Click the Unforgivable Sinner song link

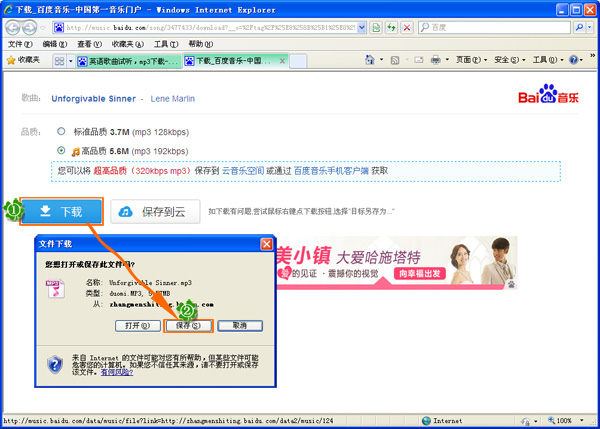[93, 99]
